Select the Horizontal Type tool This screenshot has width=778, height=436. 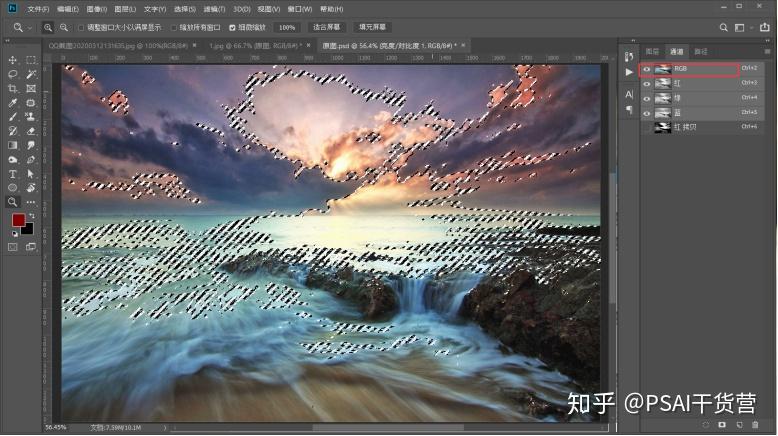click(13, 174)
